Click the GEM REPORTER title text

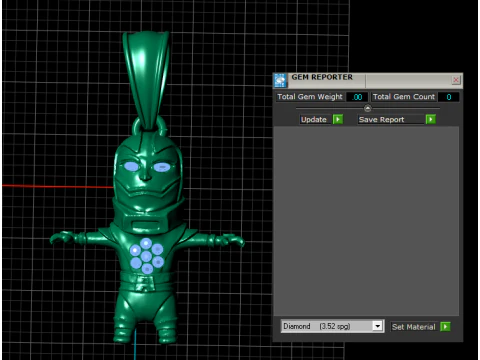322,77
